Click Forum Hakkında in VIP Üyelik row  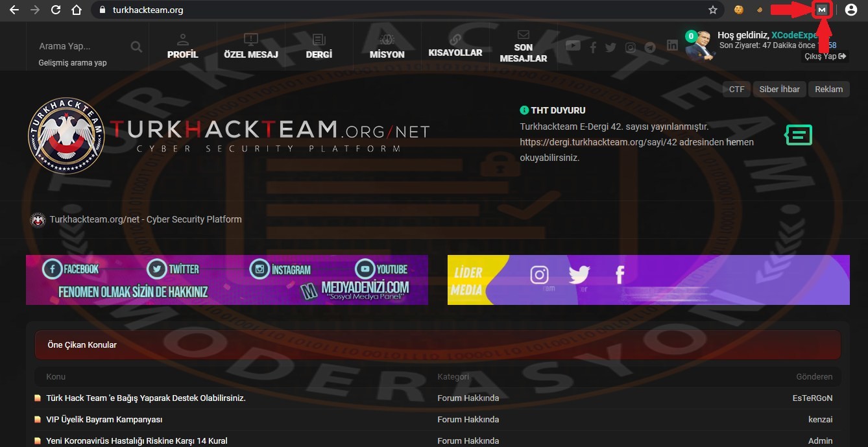pyautogui.click(x=468, y=419)
